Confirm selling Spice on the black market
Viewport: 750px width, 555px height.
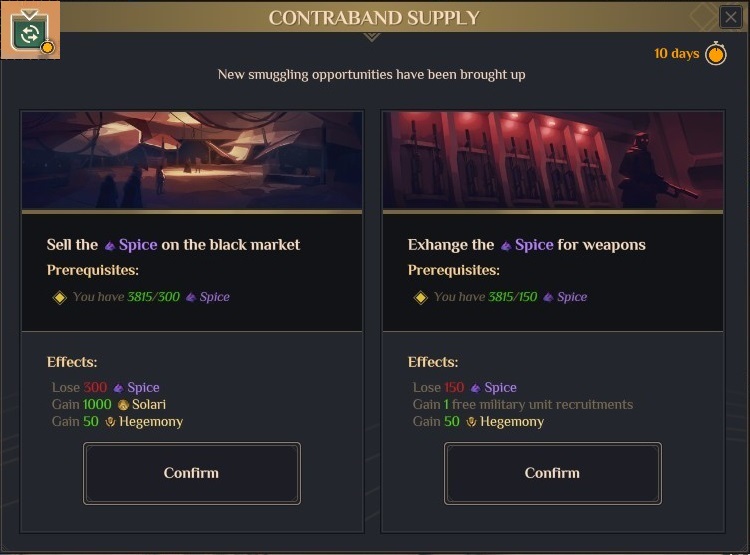[191, 473]
